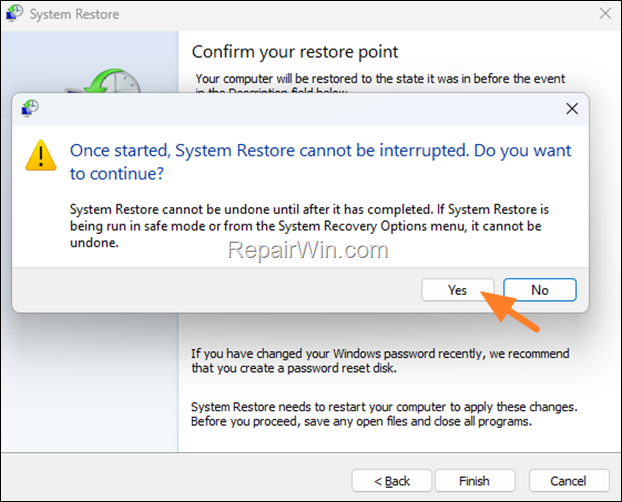The width and height of the screenshot is (622, 502).
Task: Confirm with the Yes button
Action: coord(458,290)
